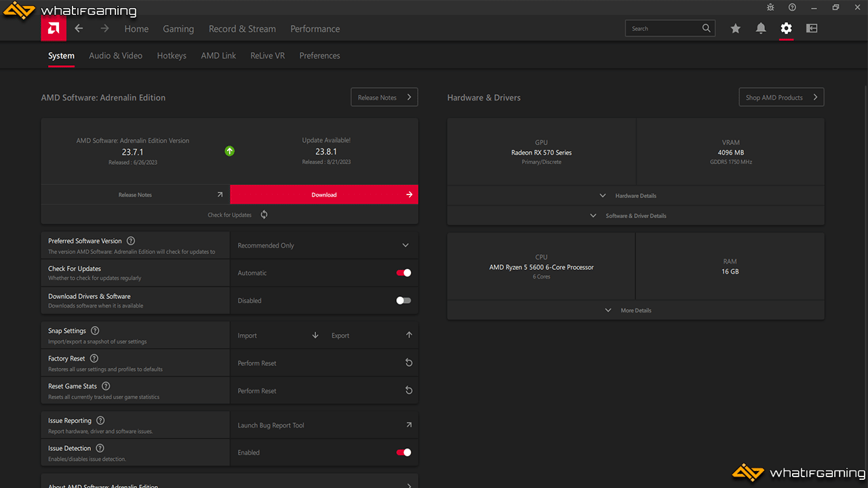The width and height of the screenshot is (868, 488).
Task: Click the top Release Notes button
Action: [384, 97]
